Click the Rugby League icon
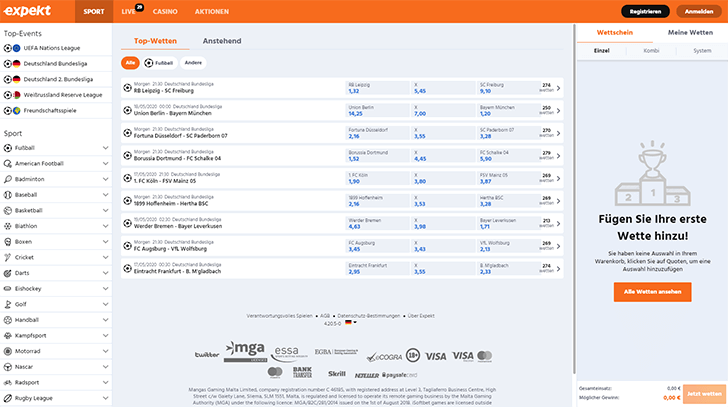728x407 pixels. 7,398
